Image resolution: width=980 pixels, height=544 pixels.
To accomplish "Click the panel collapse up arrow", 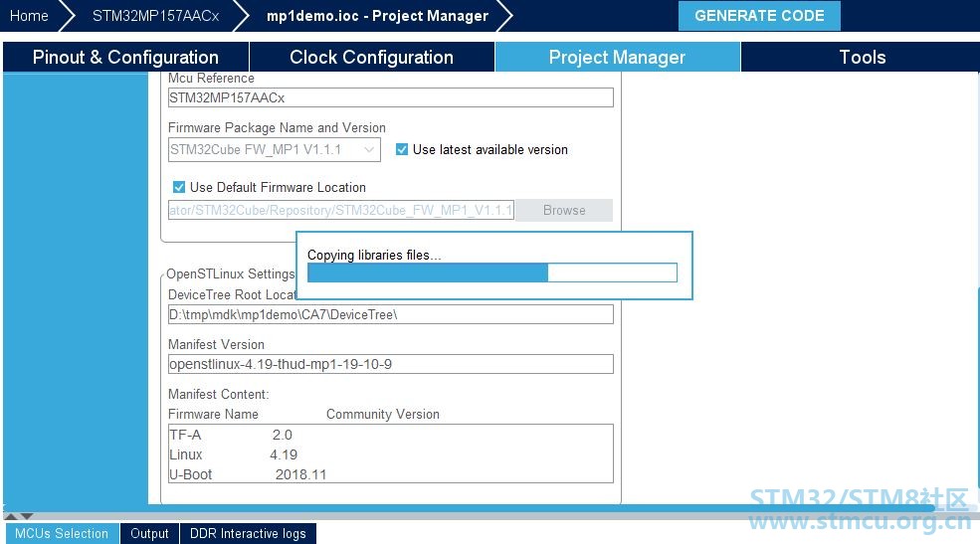I will tap(11, 516).
